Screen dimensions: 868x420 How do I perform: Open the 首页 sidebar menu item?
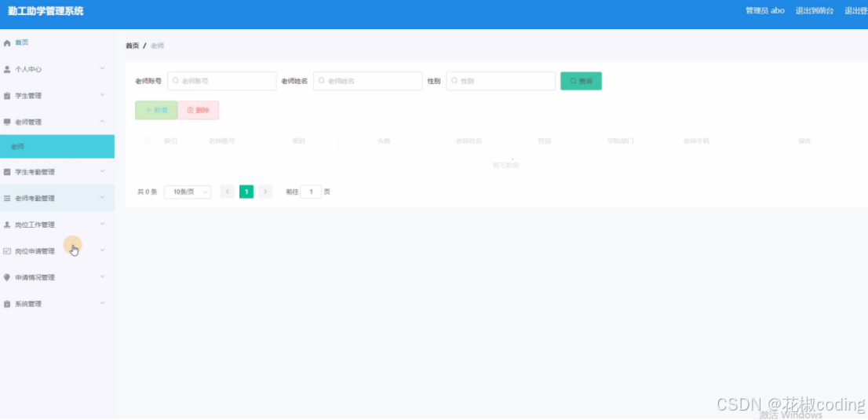[x=57, y=42]
